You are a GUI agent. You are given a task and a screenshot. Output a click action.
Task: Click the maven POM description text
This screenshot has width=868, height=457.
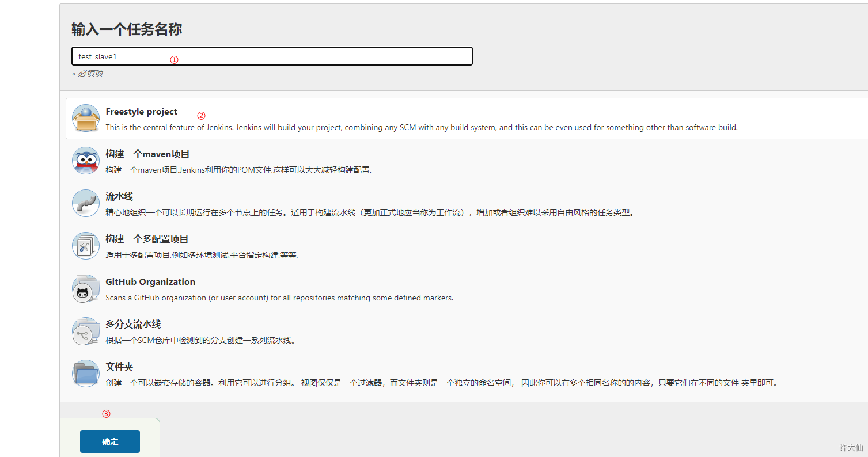(238, 170)
